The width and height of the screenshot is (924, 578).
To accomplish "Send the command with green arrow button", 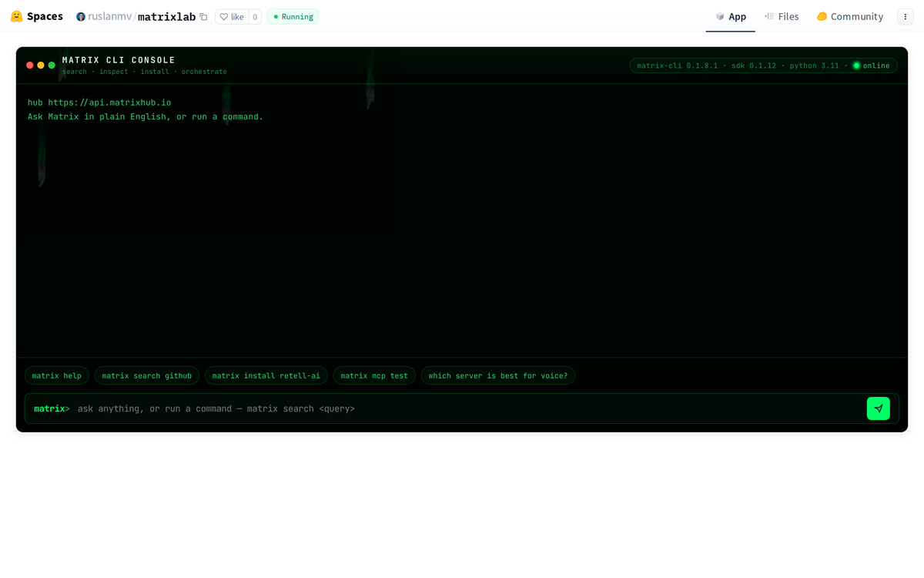I will (x=878, y=408).
